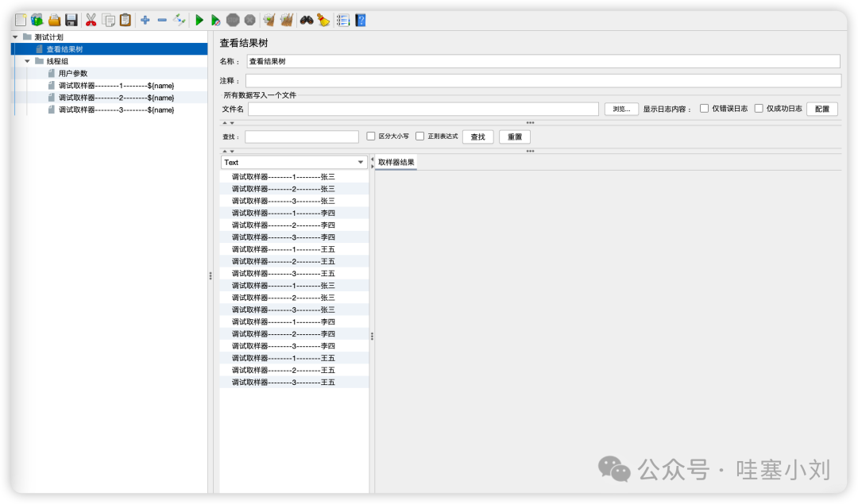The height and width of the screenshot is (504, 858).
Task: Open function helper dialog icon
Action: tap(343, 20)
